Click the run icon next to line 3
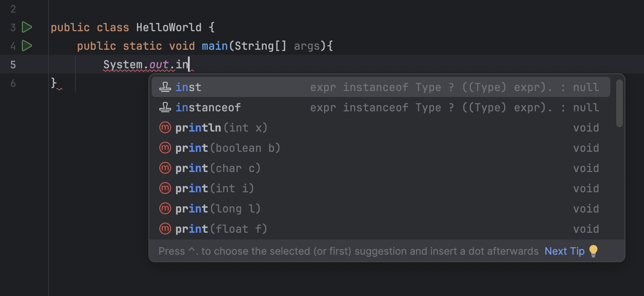Screen dimensions: 644x296 click(27, 27)
